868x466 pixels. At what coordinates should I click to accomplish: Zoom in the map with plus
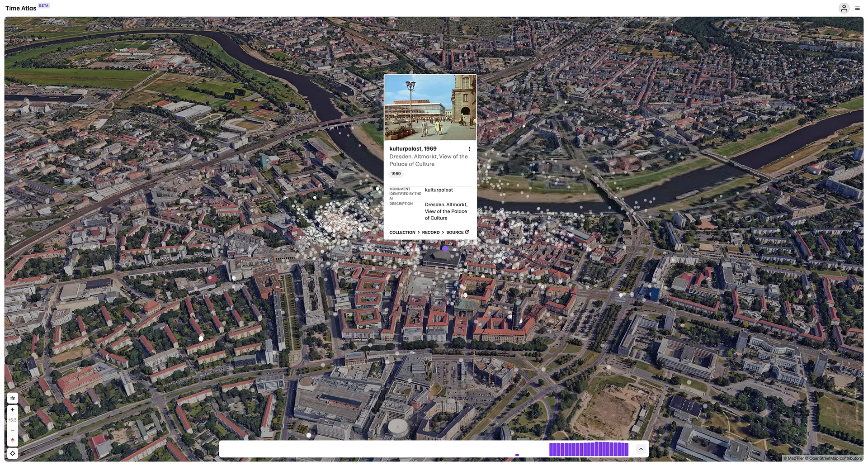coord(13,410)
